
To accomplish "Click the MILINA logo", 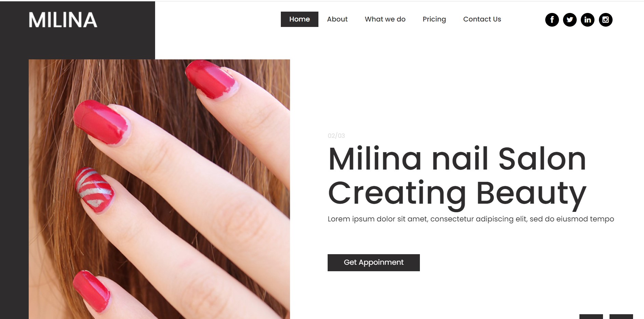I will point(63,20).
